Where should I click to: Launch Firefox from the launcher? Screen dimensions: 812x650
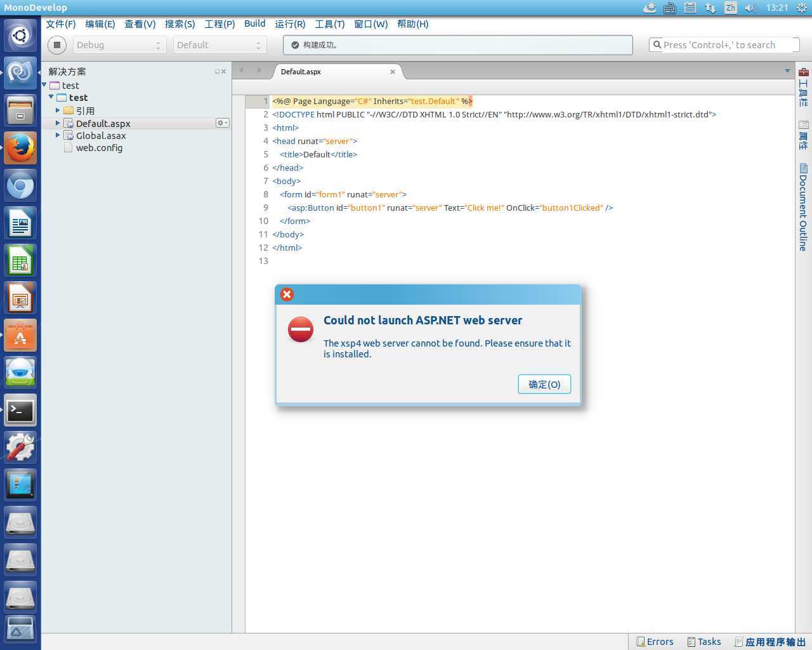(x=20, y=148)
